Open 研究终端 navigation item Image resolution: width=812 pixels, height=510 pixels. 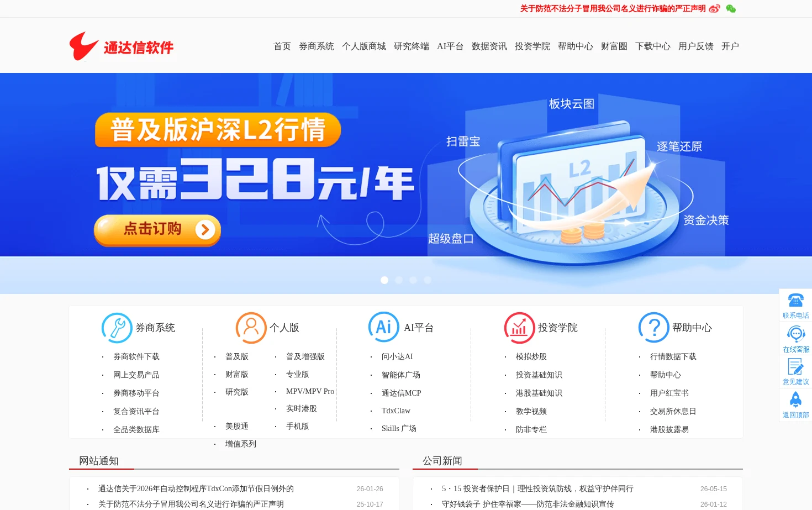412,46
